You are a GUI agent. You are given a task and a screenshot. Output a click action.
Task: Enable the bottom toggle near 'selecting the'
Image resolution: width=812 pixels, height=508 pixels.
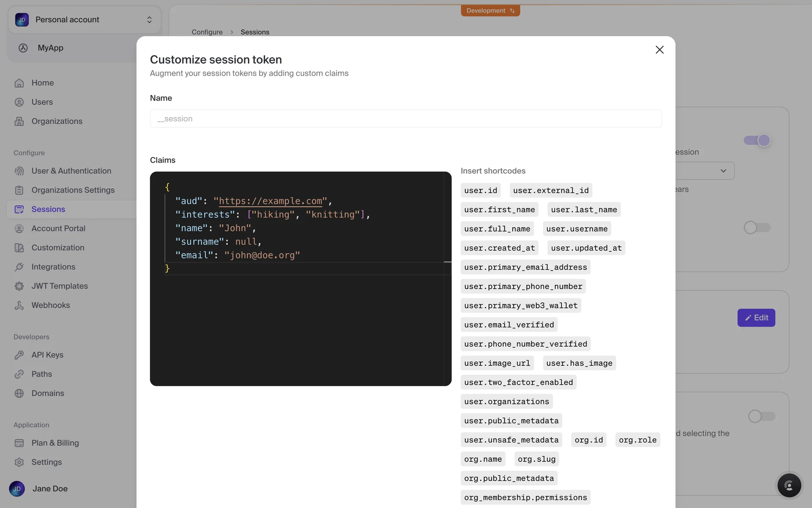[x=761, y=416]
